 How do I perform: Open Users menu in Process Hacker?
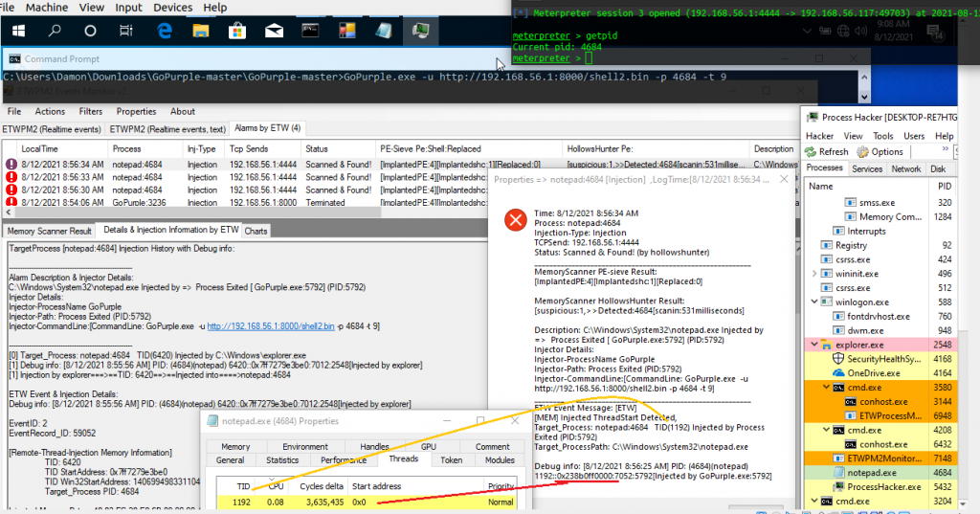point(914,136)
